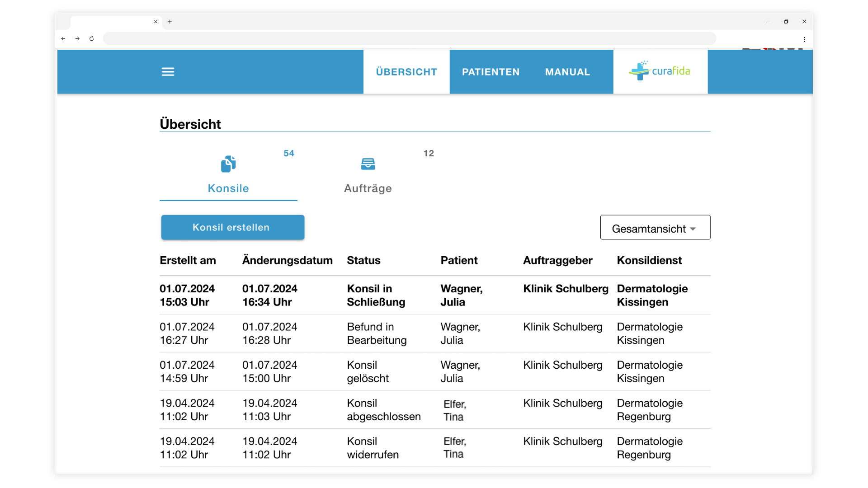The width and height of the screenshot is (868, 488).
Task: Open the row with status Konsil gelöscht
Action: click(x=435, y=371)
